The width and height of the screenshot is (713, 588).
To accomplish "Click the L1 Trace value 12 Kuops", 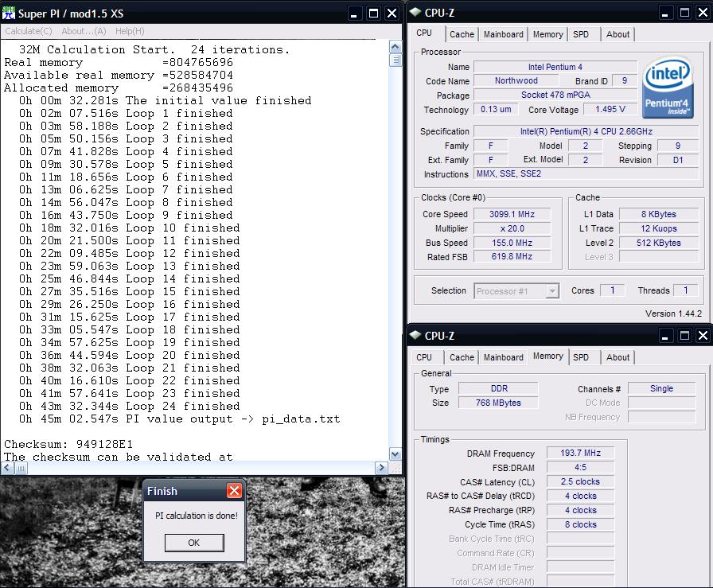I will pyautogui.click(x=659, y=228).
